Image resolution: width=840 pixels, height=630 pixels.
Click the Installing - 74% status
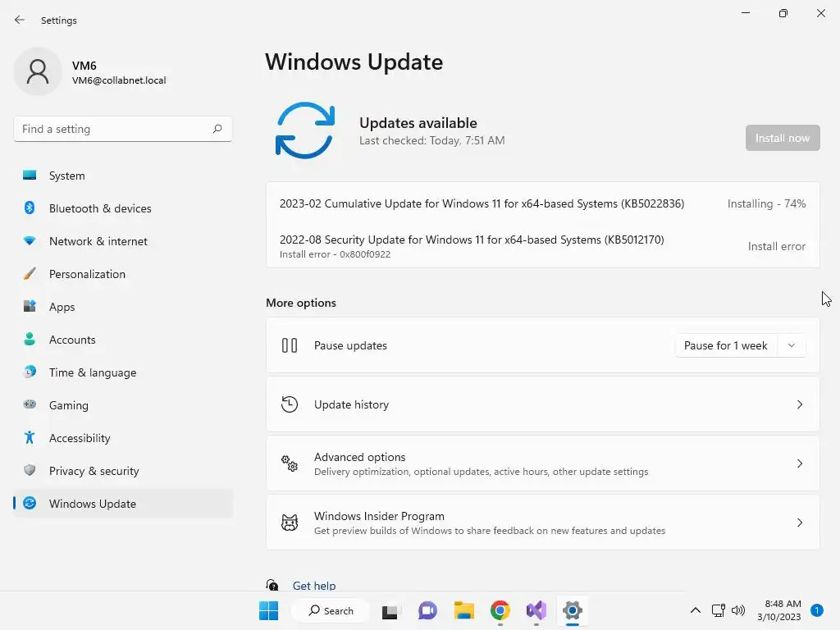[x=767, y=203]
